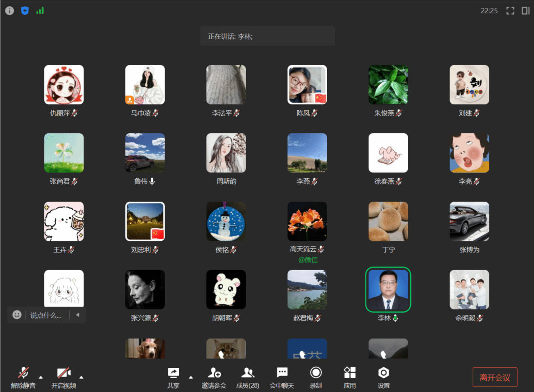Open the meeting info icon
Screen dimensions: 534x392
click(9, 11)
